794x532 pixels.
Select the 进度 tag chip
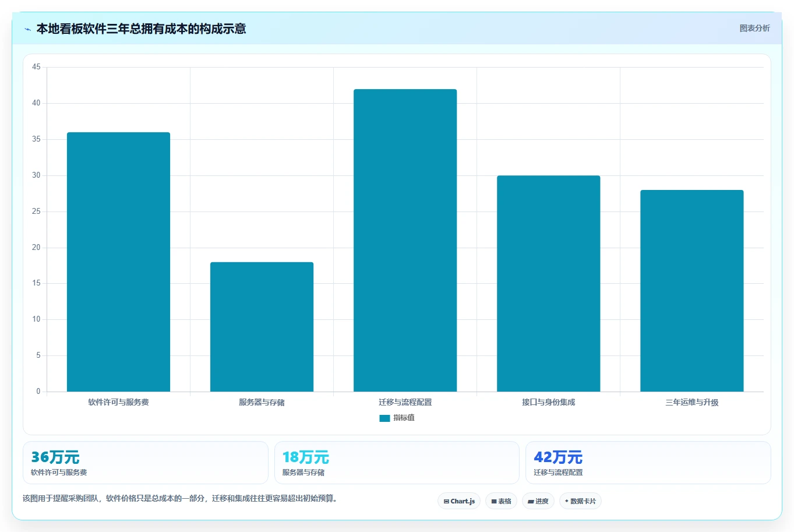538,501
